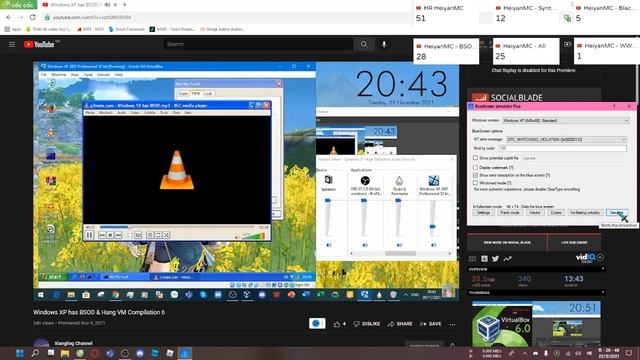
Task: Click the 'HeiyanMC - All' counter widget
Action: click(x=526, y=51)
